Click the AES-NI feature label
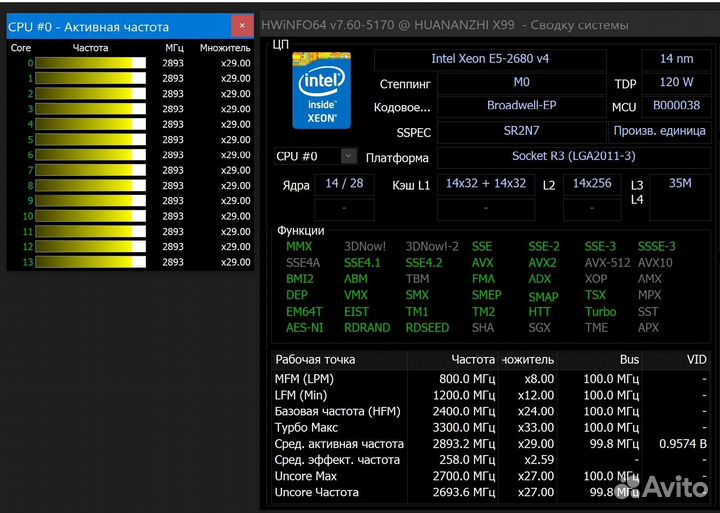 (x=304, y=328)
